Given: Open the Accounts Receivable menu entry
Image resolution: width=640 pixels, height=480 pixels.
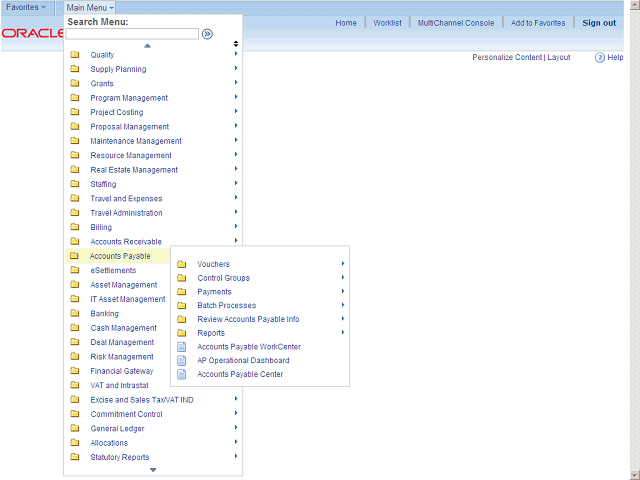Looking at the screenshot, I should click(x=126, y=241).
